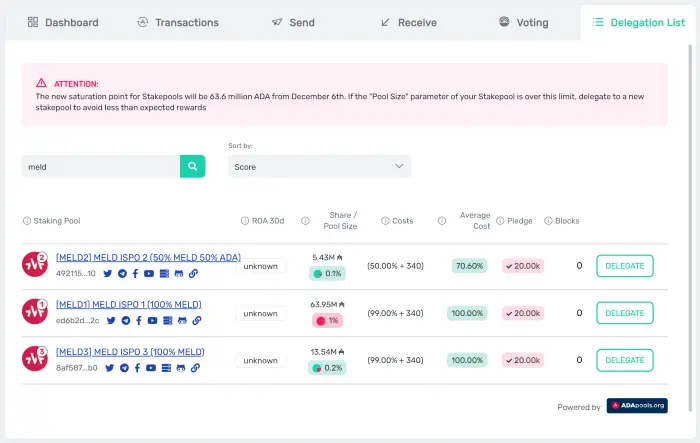Viewport: 700px width, 443px height.
Task: Click the 5.43M pool size value
Action: (327, 257)
